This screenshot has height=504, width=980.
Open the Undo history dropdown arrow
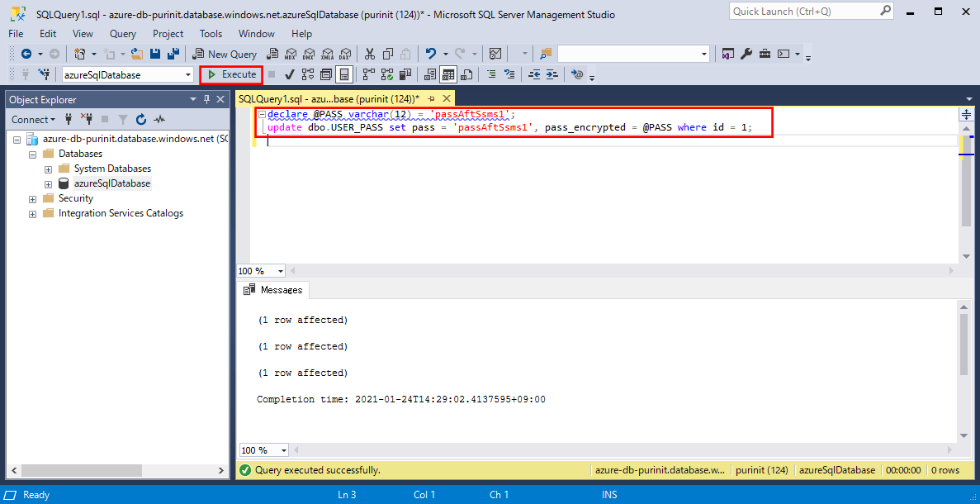[x=445, y=55]
